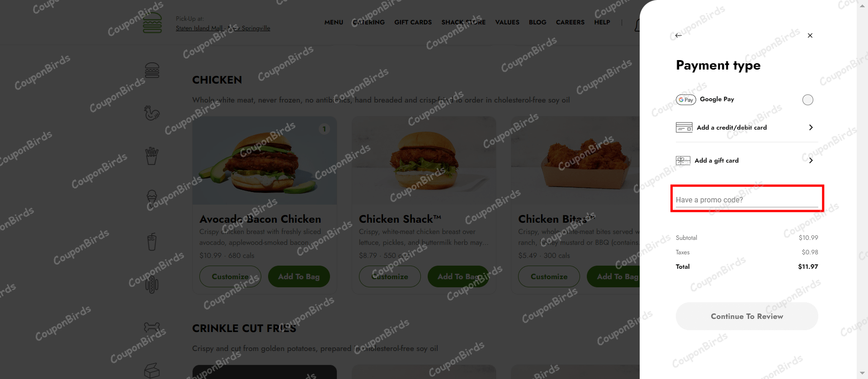
Task: Open the VALUES menu item
Action: (507, 22)
